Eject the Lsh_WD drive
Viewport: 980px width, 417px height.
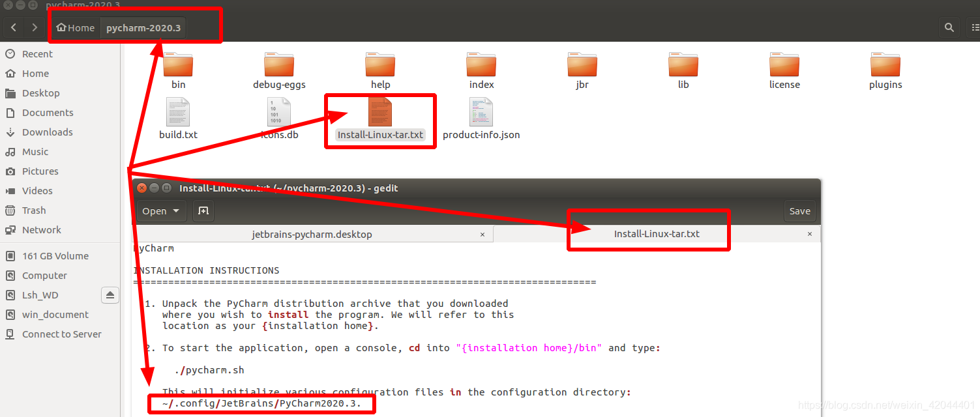110,295
